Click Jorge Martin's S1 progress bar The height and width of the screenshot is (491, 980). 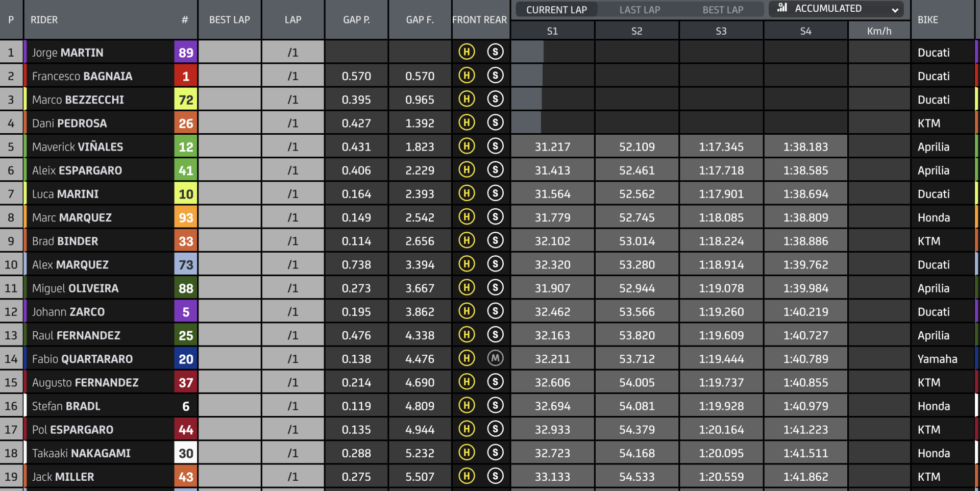point(527,52)
